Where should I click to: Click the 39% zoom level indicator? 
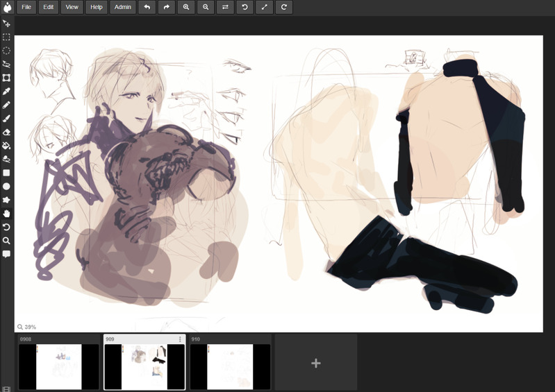[x=27, y=327]
